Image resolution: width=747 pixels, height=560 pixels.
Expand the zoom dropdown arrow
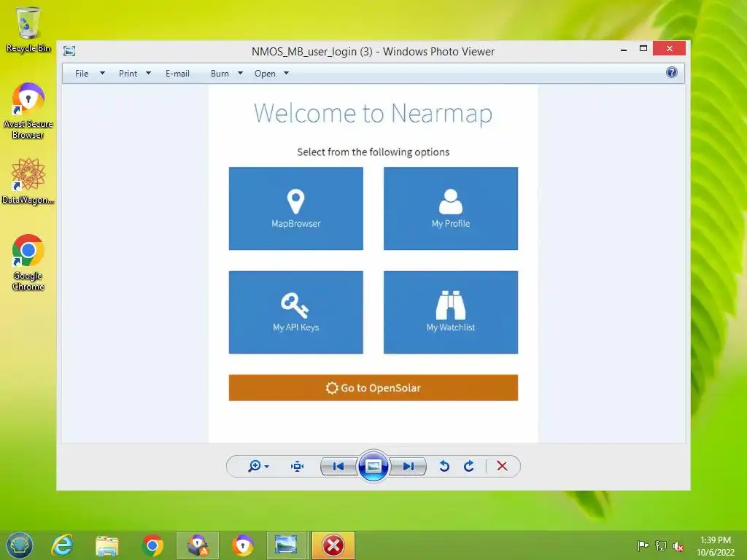click(267, 466)
